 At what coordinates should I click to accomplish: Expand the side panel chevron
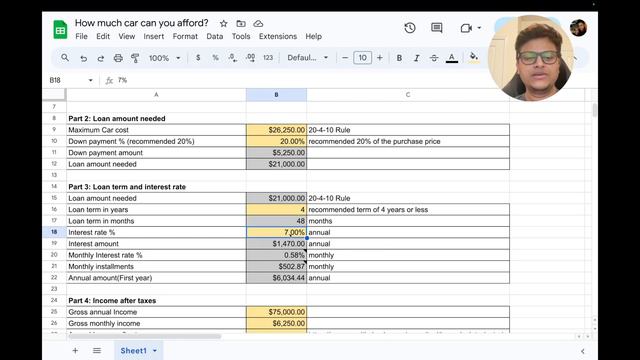(582, 351)
